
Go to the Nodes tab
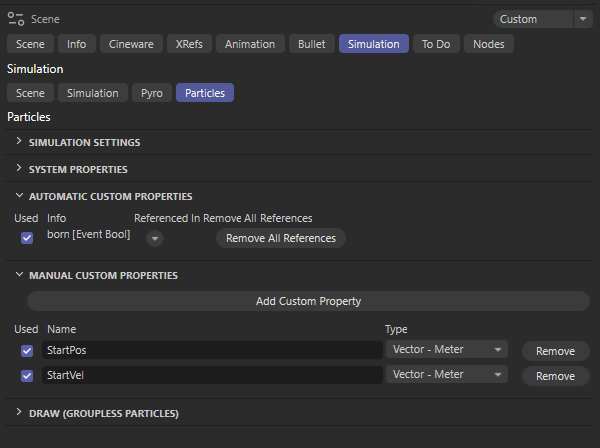pyautogui.click(x=488, y=44)
